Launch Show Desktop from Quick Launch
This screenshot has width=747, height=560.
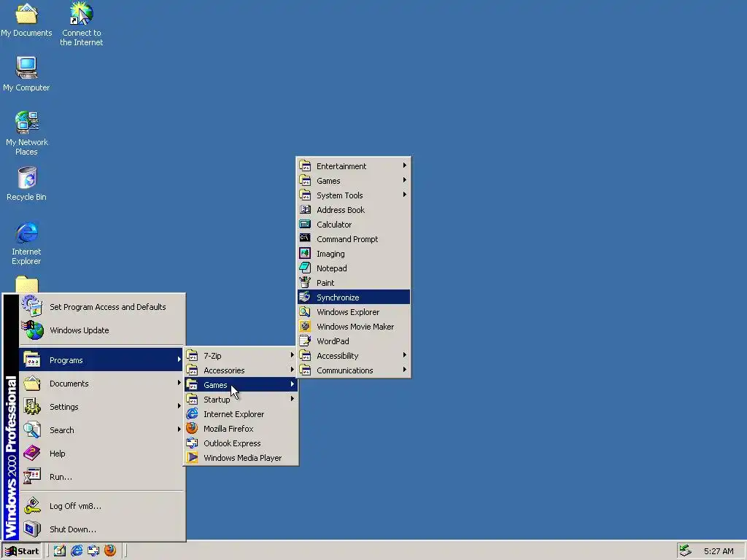pyautogui.click(x=60, y=551)
